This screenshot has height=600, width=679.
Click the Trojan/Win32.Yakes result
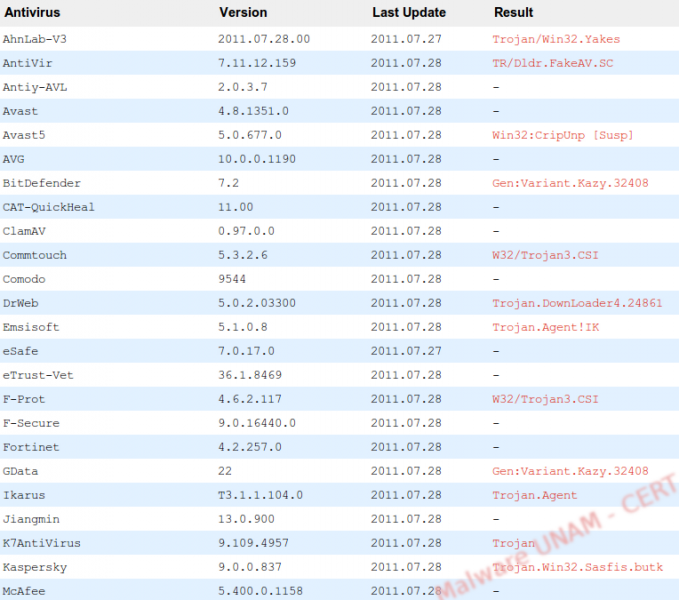pos(556,39)
